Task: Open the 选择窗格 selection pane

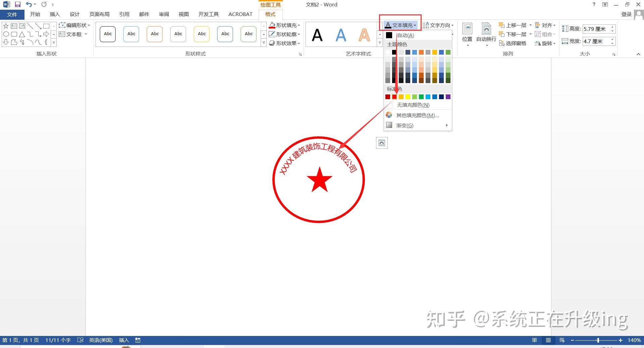Action: click(x=513, y=43)
